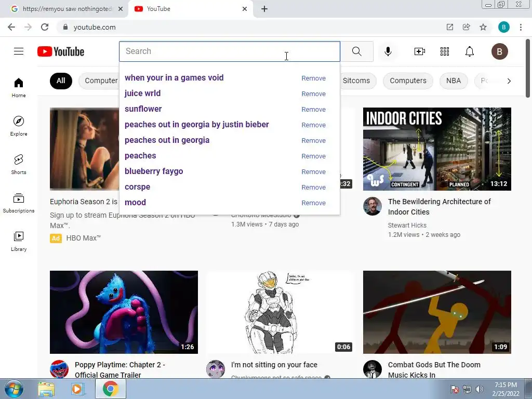Select the All filter chip
532x399 pixels.
61,81
